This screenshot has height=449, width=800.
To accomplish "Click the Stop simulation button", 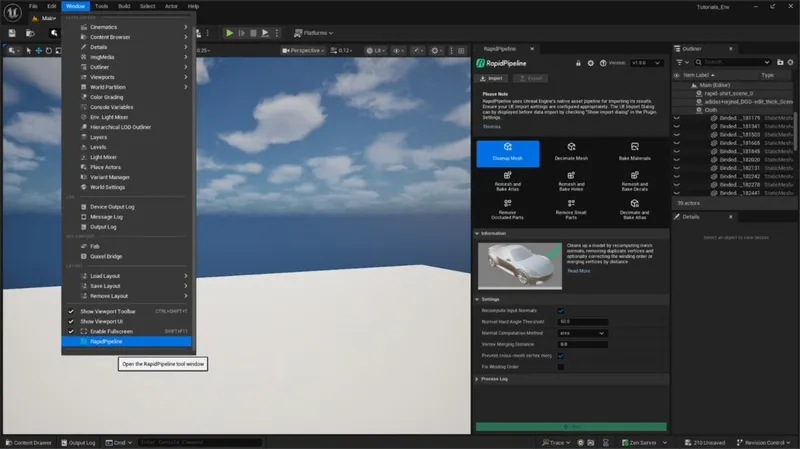I will 253,33.
